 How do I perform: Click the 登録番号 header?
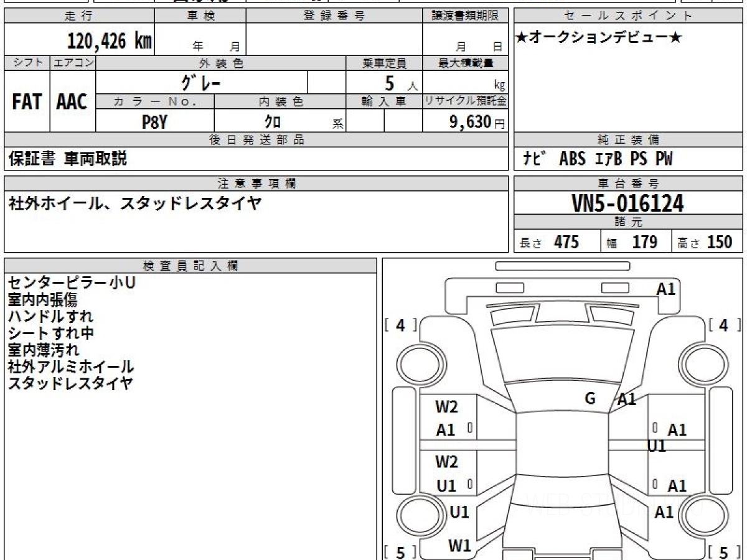(334, 16)
